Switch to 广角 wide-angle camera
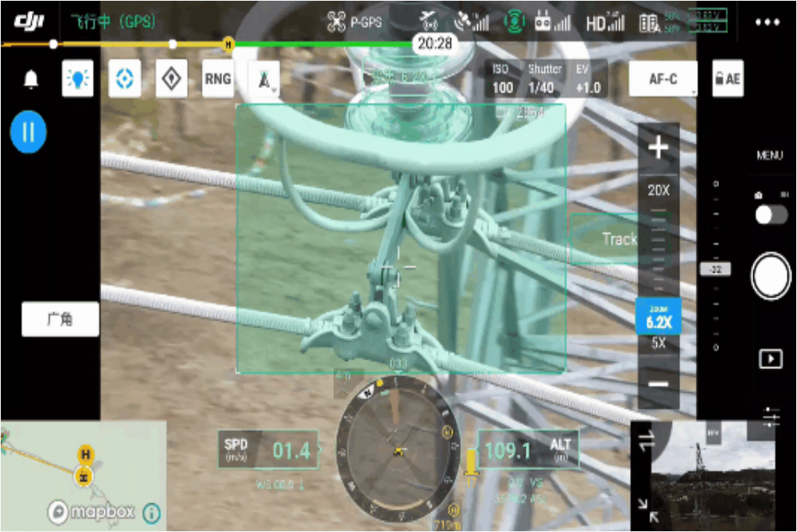The height and width of the screenshot is (532, 797). click(x=60, y=319)
